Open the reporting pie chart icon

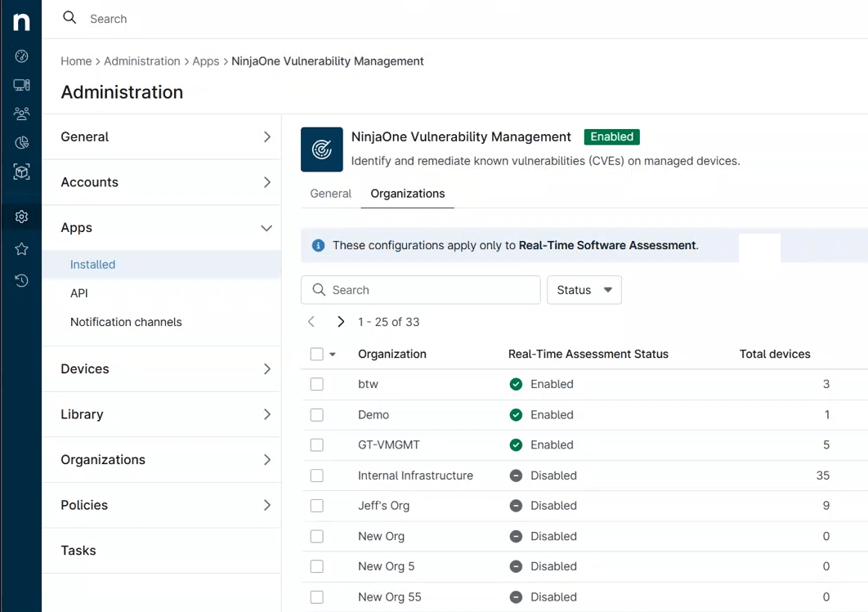pos(21,143)
